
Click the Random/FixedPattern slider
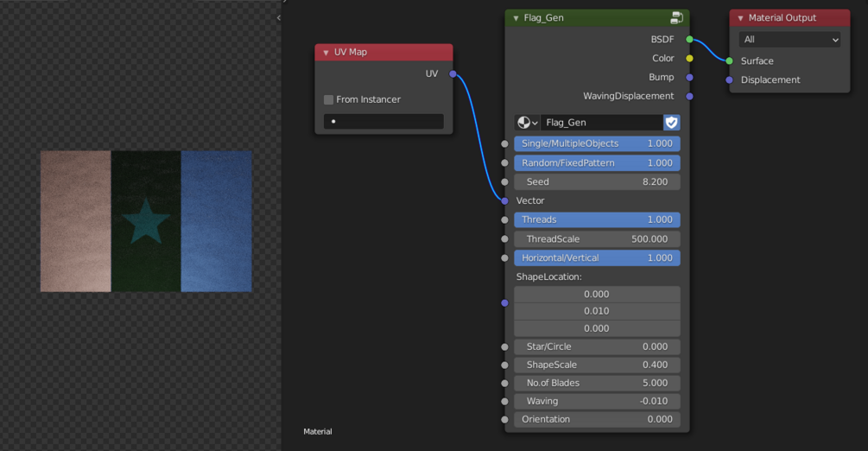pos(597,163)
